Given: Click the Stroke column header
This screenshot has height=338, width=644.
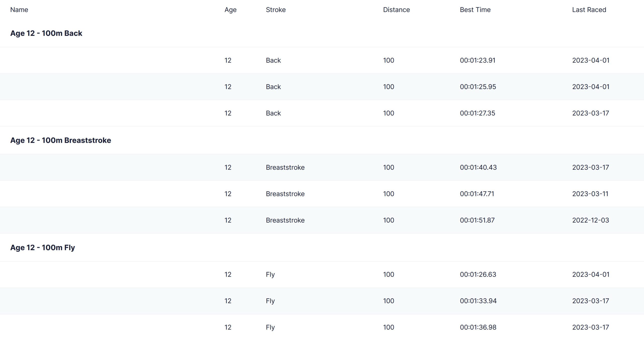Looking at the screenshot, I should click(x=276, y=10).
